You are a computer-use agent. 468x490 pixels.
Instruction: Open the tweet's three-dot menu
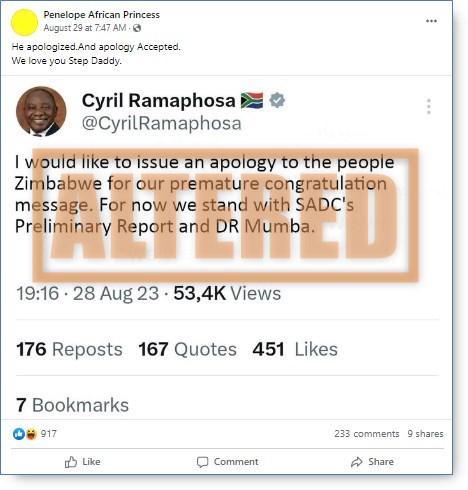429,106
